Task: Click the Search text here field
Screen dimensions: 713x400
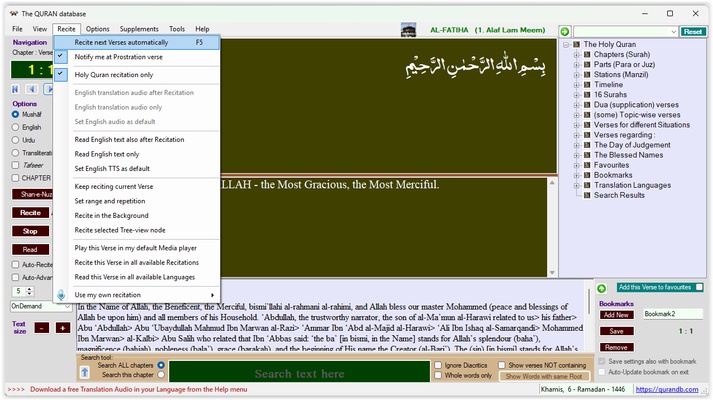Action: tap(299, 373)
